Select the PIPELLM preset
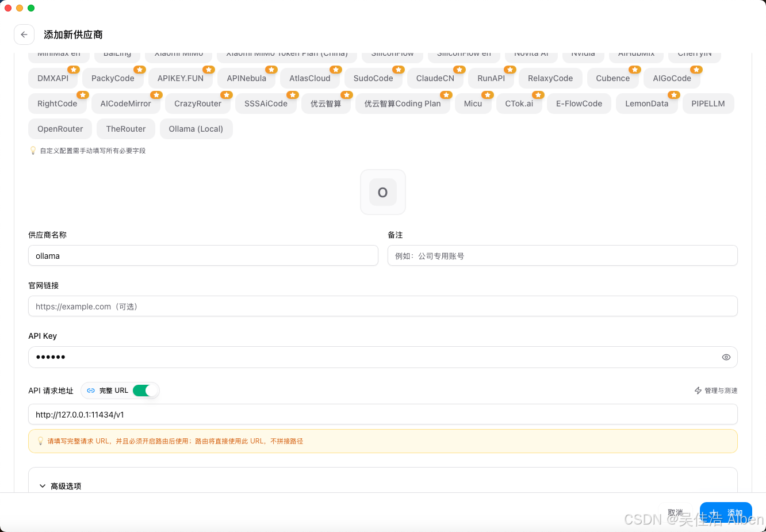The image size is (766, 532). tap(708, 104)
